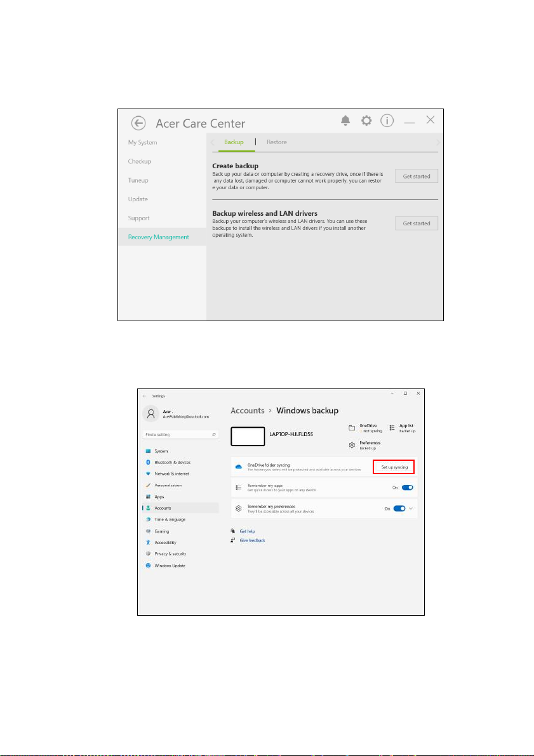Click the Settings window back arrow
The height and width of the screenshot is (756, 534).
[144, 396]
